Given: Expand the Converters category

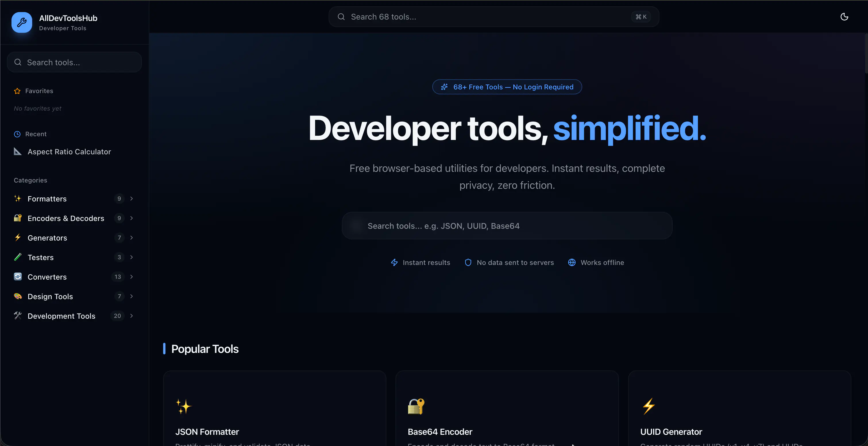Looking at the screenshot, I should click(x=132, y=277).
